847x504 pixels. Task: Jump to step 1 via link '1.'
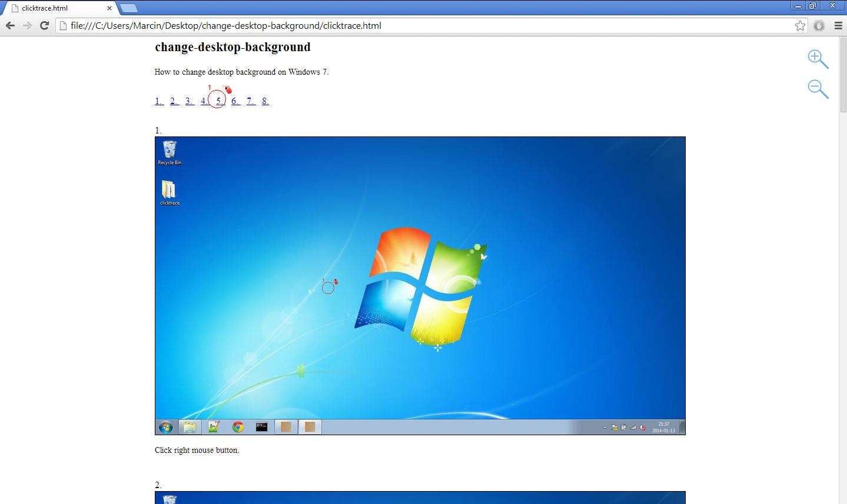(159, 101)
